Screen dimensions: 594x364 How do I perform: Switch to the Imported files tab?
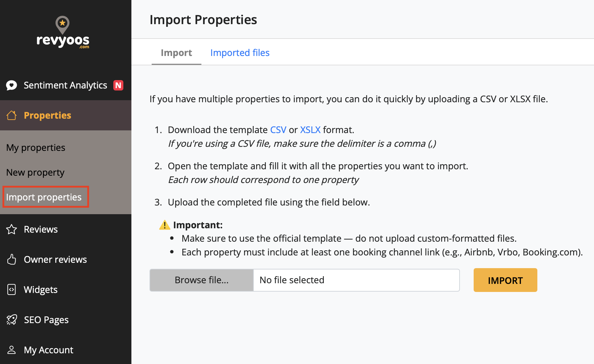[240, 53]
